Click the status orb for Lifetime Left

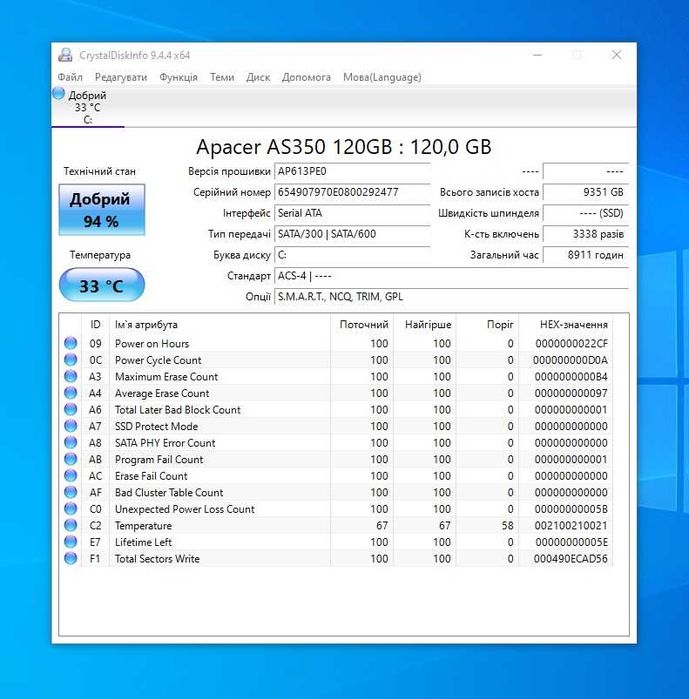[x=70, y=542]
